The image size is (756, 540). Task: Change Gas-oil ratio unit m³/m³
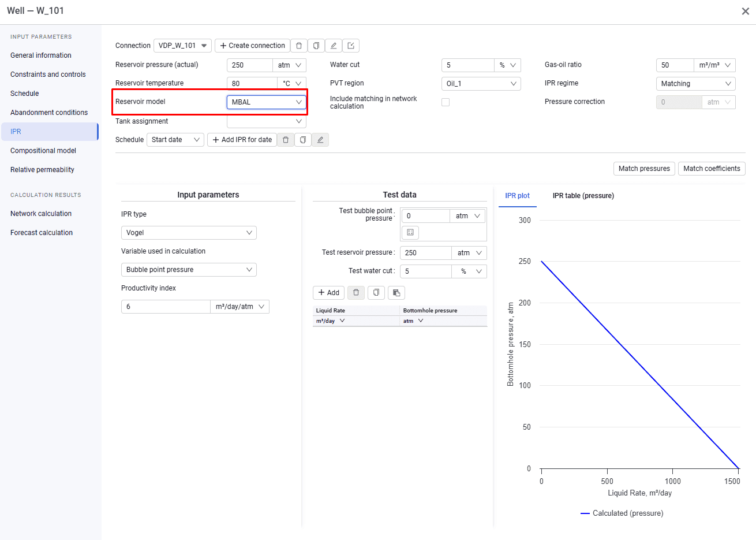pos(714,65)
